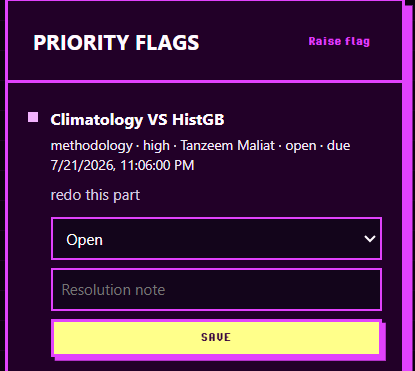Choose the Open value shown in dropdown
This screenshot has width=415, height=371.
pyautogui.click(x=85, y=240)
